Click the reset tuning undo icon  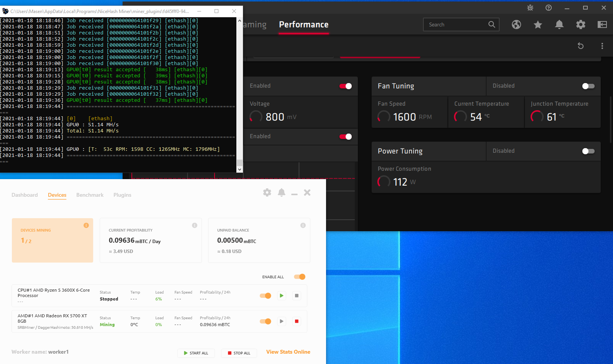tap(581, 46)
